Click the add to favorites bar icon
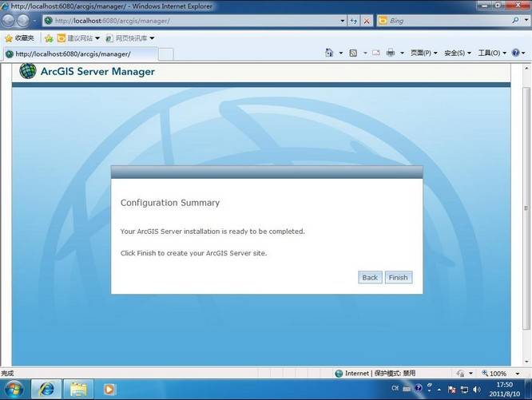 tap(49, 38)
